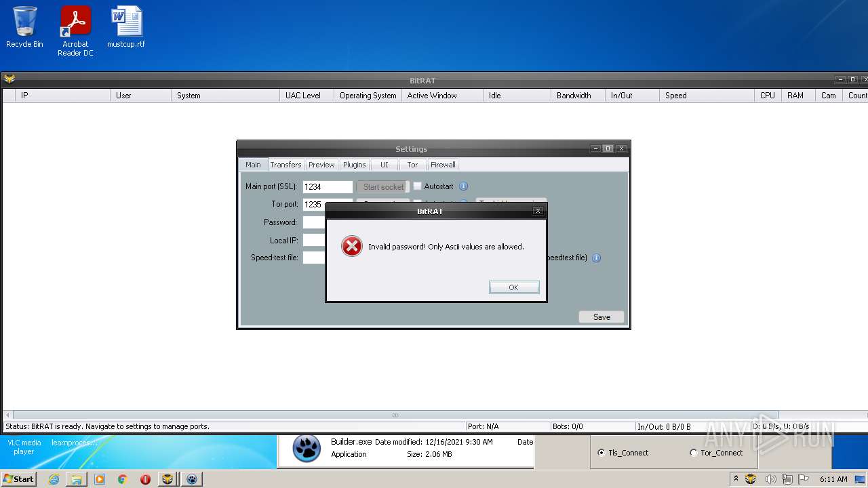Select the Tls_Connect radio option

pos(601,453)
